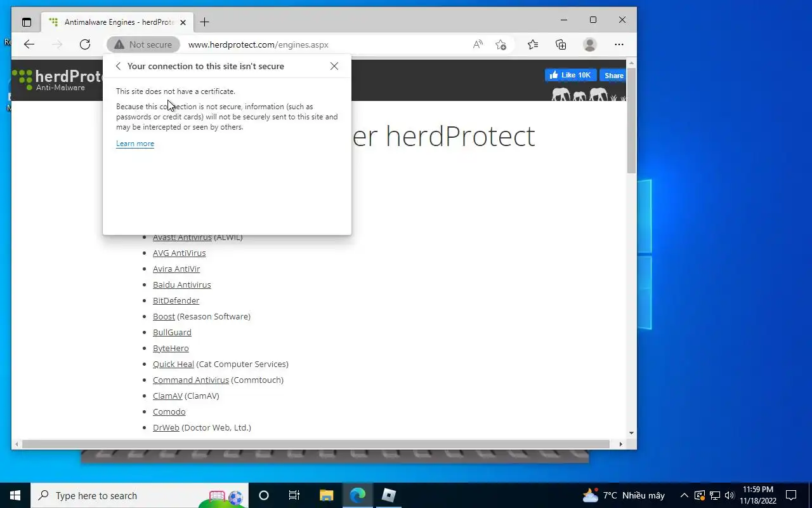Image resolution: width=812 pixels, height=508 pixels.
Task: Open clock and date 11:59 PM
Action: coord(757,495)
